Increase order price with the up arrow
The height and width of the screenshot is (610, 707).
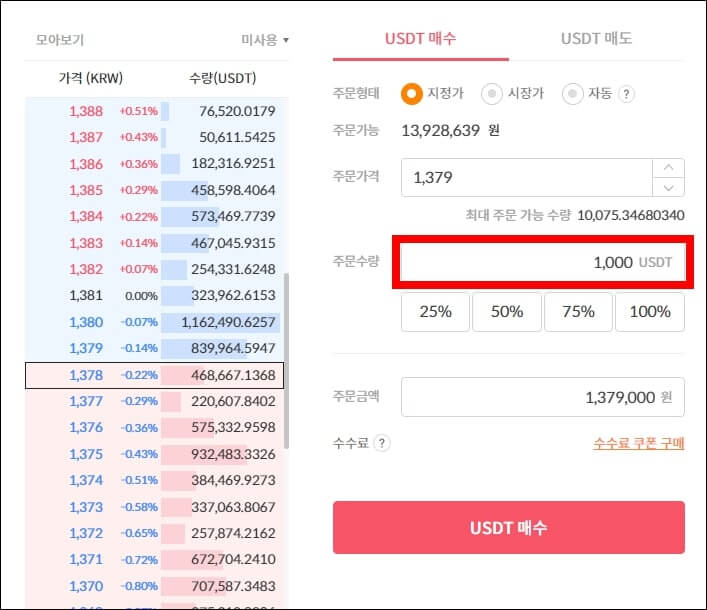click(x=668, y=168)
